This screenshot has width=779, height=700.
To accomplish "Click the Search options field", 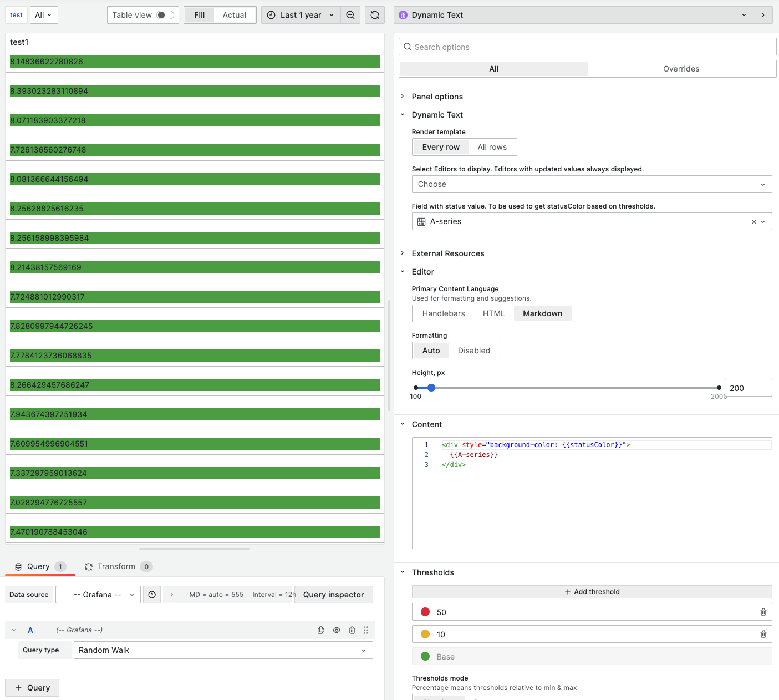I will (x=587, y=47).
